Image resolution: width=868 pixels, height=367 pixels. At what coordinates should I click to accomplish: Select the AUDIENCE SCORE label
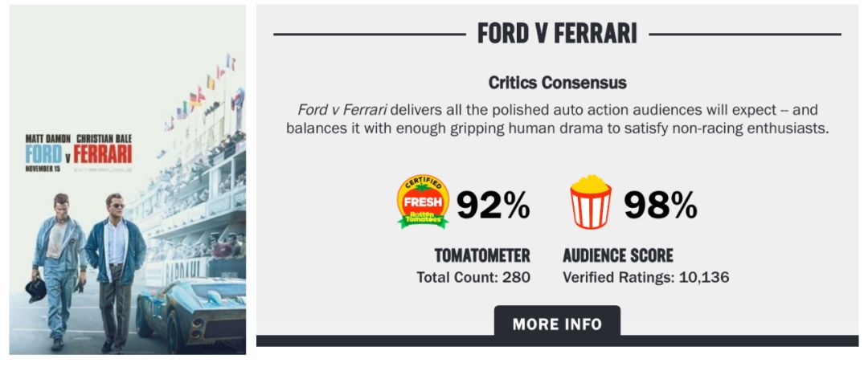618,256
